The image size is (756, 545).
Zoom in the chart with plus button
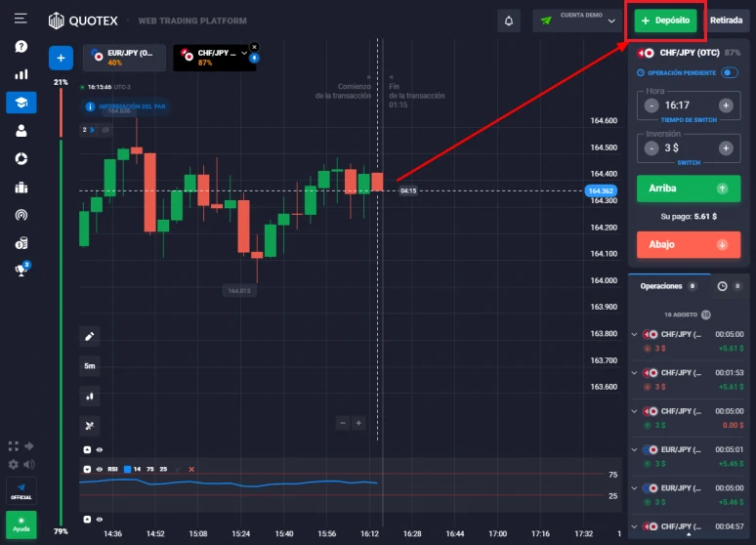tap(358, 423)
